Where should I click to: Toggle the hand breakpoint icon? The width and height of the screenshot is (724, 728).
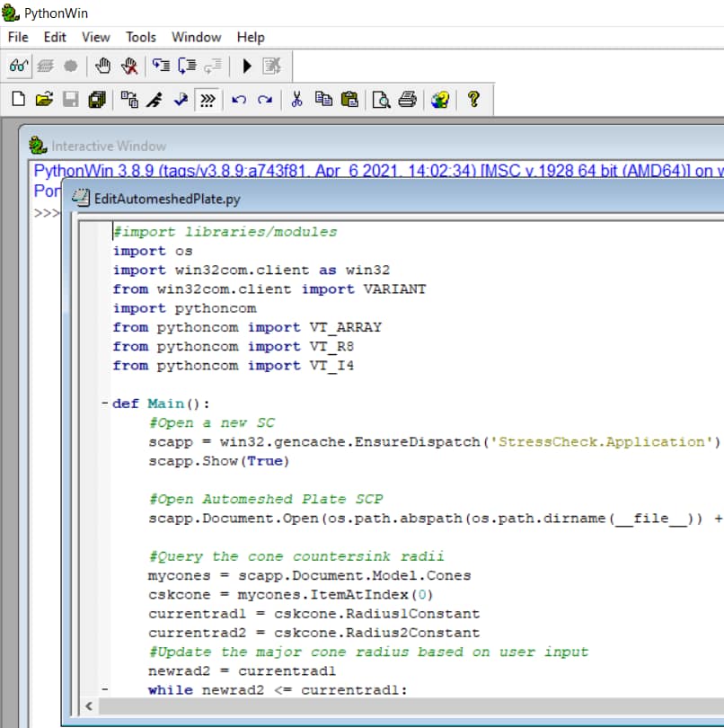(x=102, y=66)
